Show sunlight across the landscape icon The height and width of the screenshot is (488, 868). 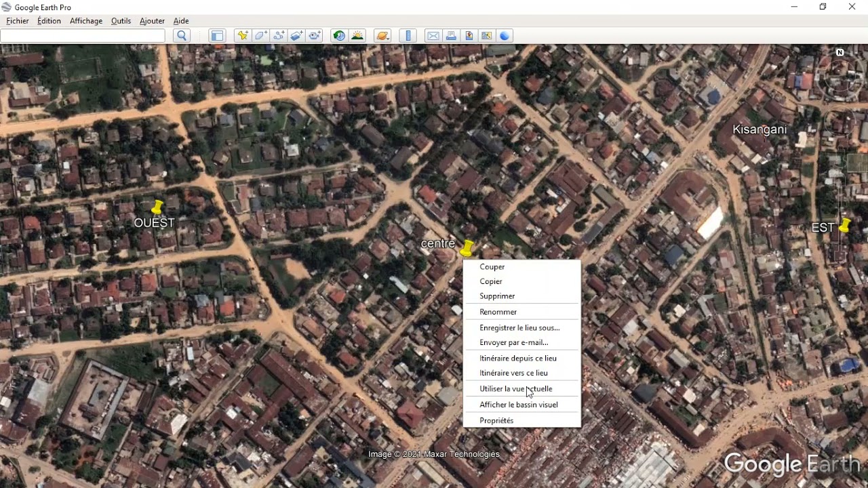pyautogui.click(x=357, y=36)
